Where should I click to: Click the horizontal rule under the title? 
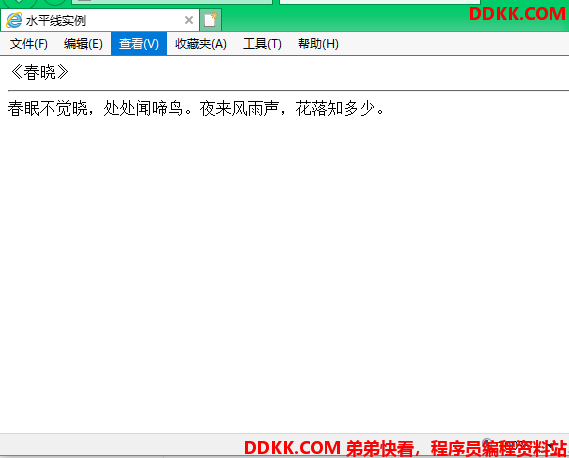(288, 90)
